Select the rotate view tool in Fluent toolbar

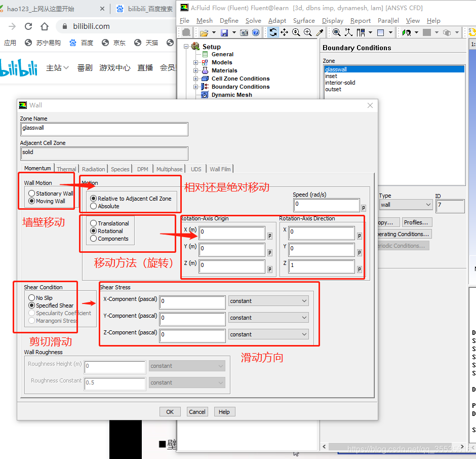point(273,32)
